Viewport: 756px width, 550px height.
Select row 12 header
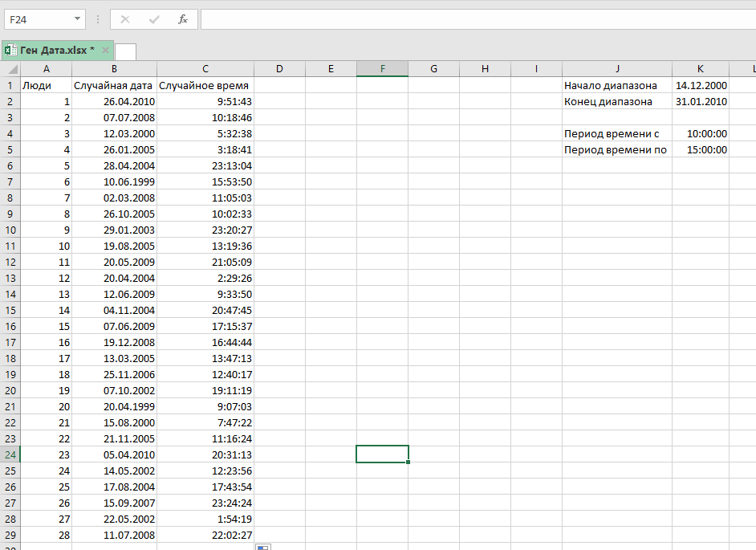click(x=10, y=262)
